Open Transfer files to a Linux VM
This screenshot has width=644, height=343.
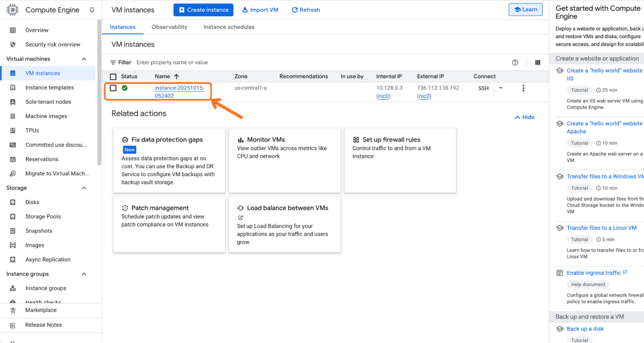coord(601,228)
